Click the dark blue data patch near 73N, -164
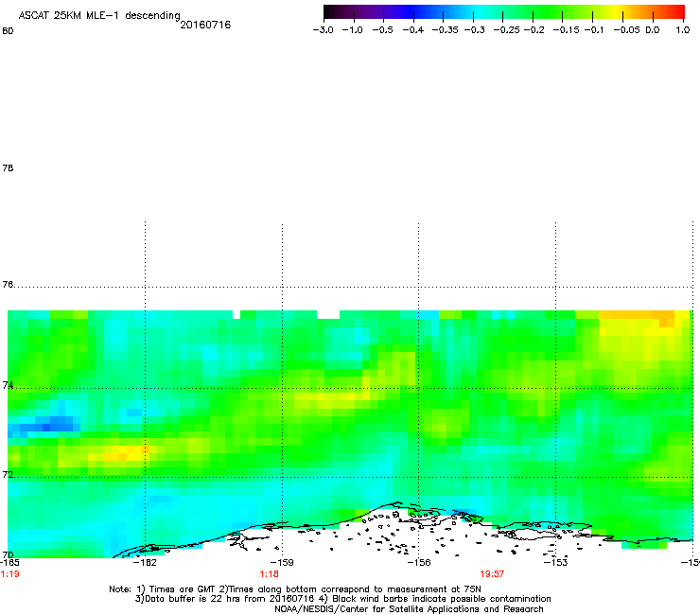 tap(49, 424)
